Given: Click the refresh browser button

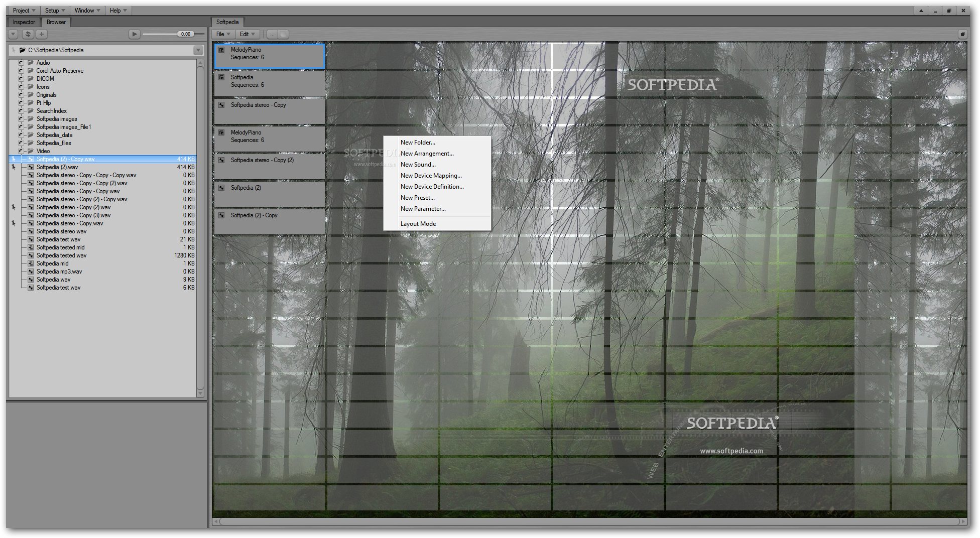Looking at the screenshot, I should click(28, 34).
